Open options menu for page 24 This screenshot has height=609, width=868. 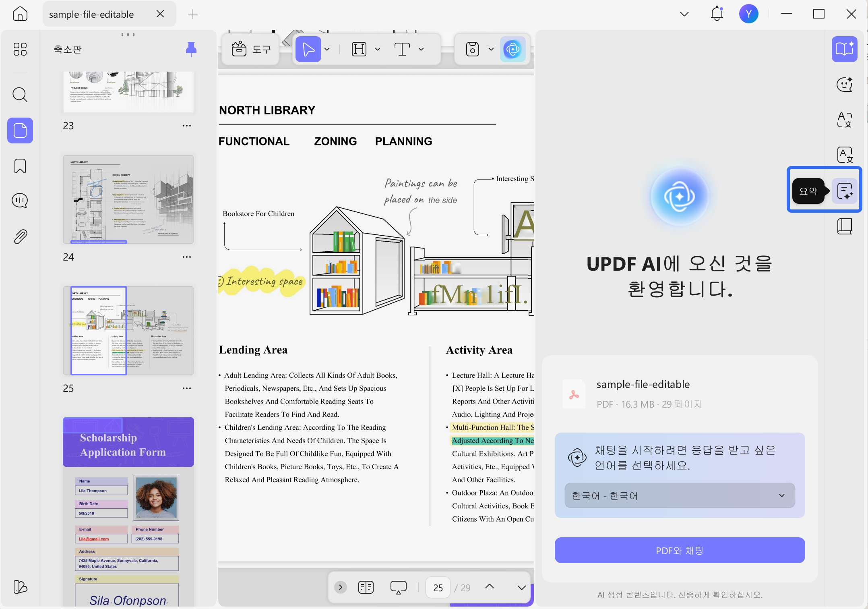(187, 257)
